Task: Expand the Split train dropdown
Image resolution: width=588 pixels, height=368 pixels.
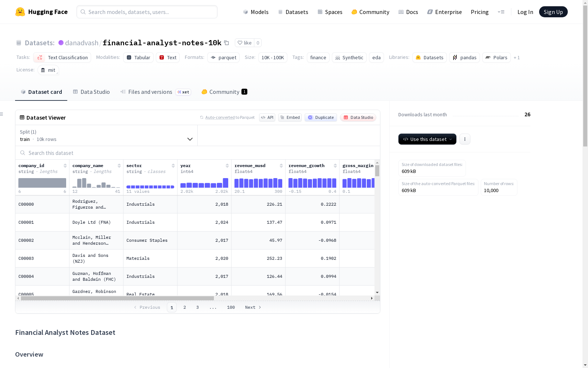Action: [x=107, y=135]
